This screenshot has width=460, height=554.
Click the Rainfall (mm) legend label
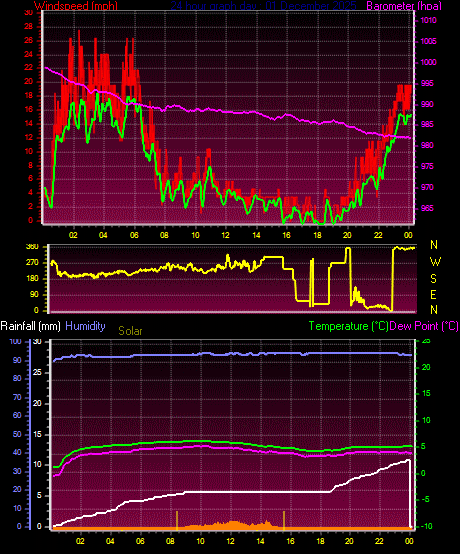pos(30,326)
